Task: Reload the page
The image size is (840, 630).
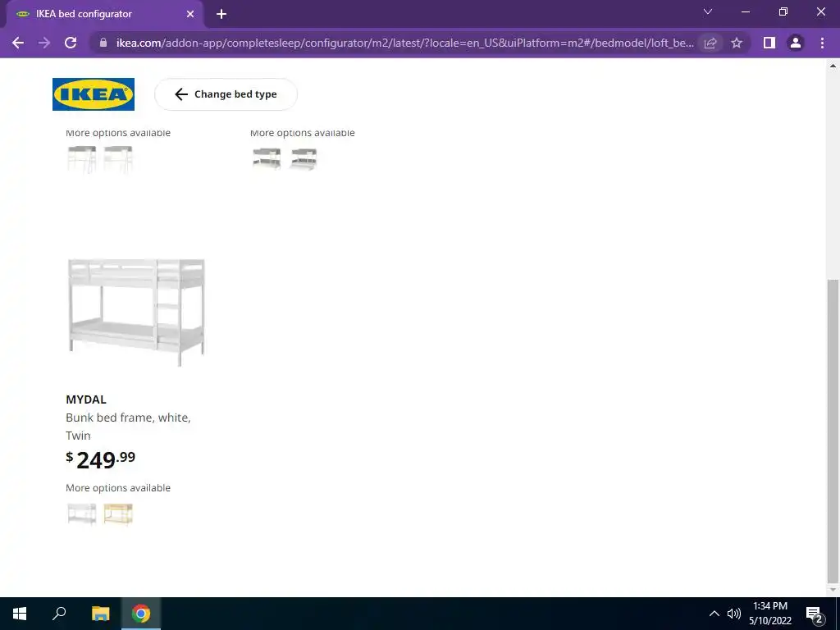Action: coord(71,43)
